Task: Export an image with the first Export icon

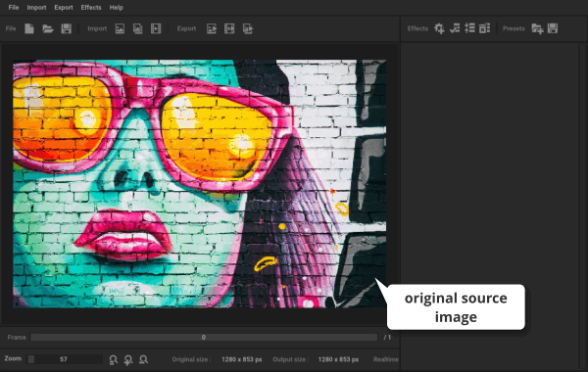Action: 212,28
